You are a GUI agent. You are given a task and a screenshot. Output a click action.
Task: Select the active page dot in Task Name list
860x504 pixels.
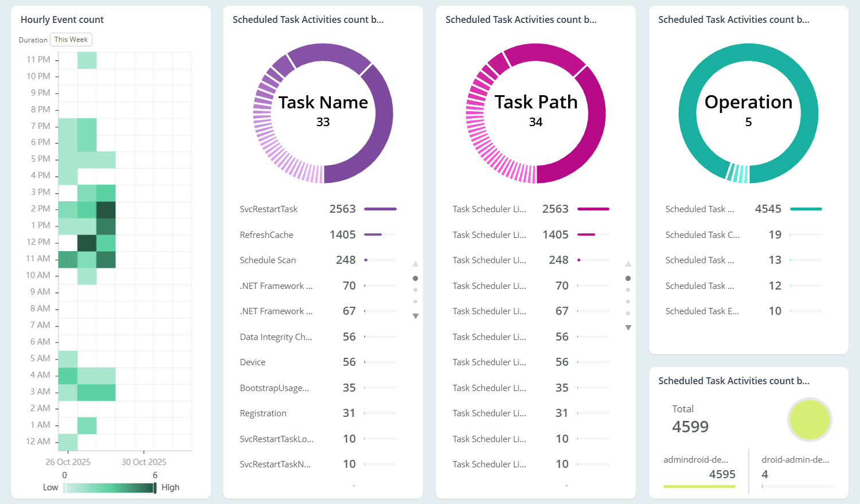point(415,278)
